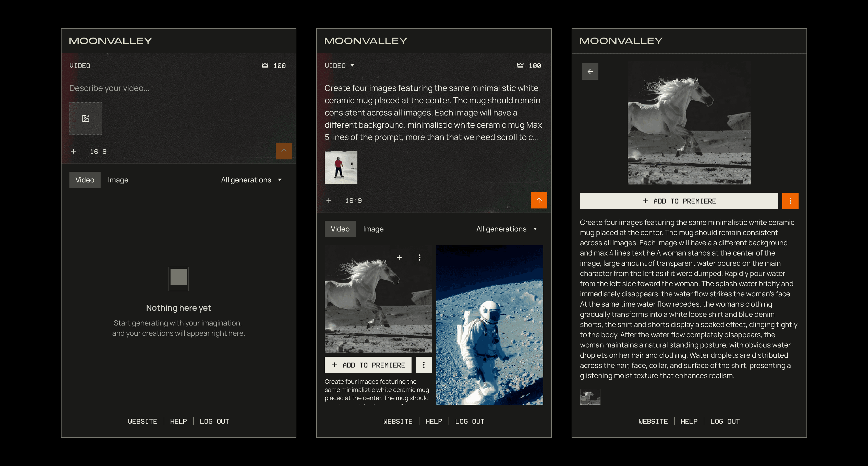
Task: Open the orange three-dot menu in detail view
Action: (790, 201)
